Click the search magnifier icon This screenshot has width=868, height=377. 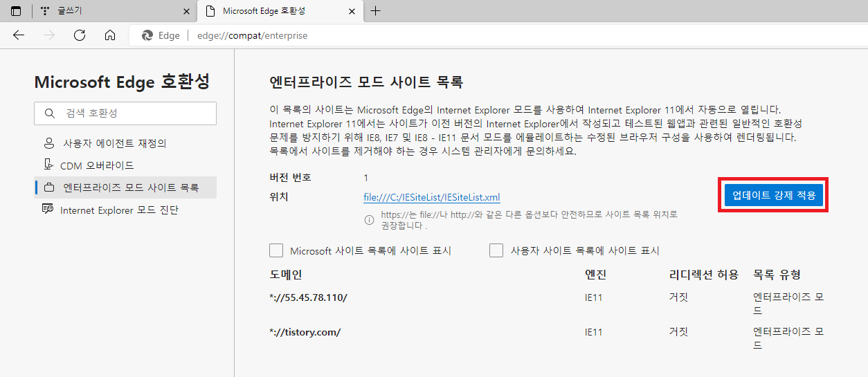click(50, 113)
